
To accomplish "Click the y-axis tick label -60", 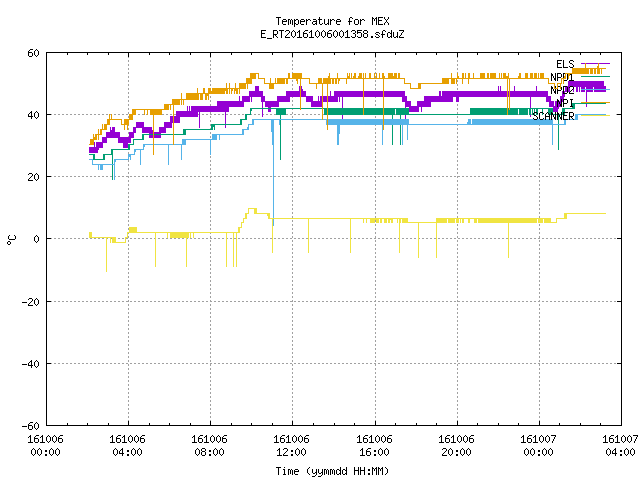I will (31, 426).
